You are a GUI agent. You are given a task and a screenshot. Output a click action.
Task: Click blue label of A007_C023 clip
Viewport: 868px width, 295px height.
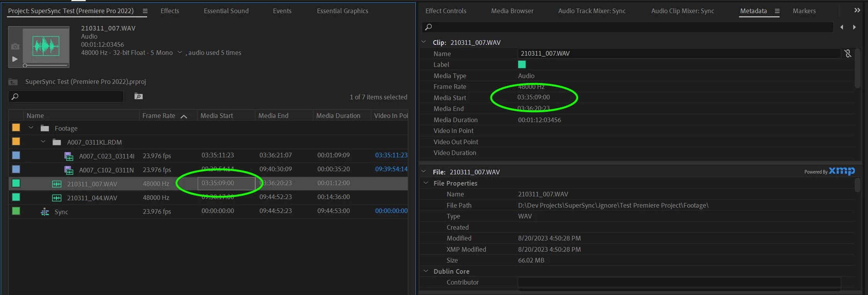tap(16, 155)
